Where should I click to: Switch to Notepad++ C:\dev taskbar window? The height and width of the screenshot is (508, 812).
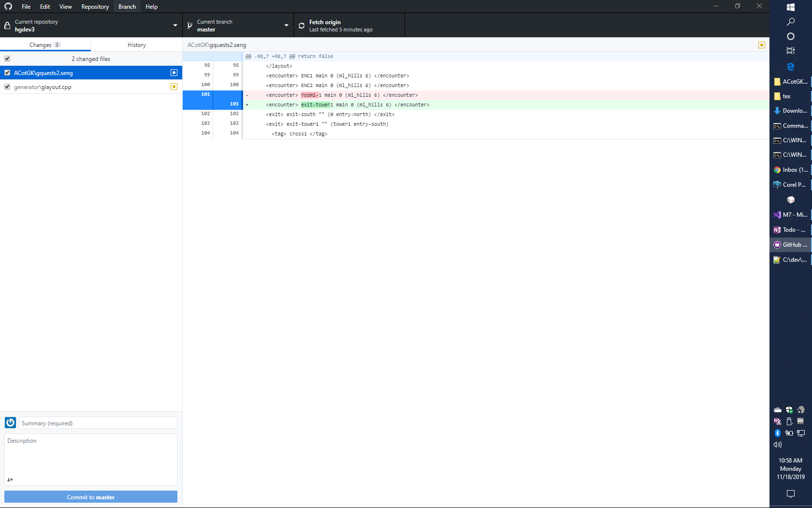click(791, 259)
